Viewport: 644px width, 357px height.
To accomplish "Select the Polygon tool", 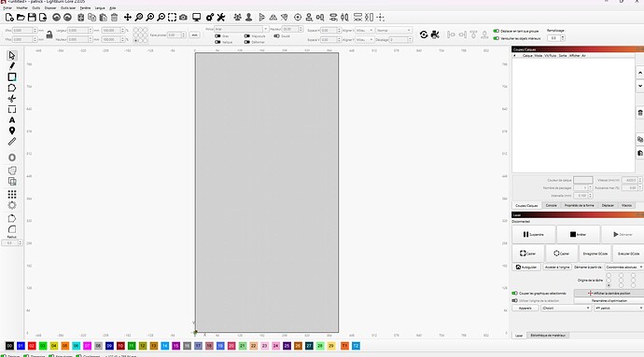I will 12,88.
